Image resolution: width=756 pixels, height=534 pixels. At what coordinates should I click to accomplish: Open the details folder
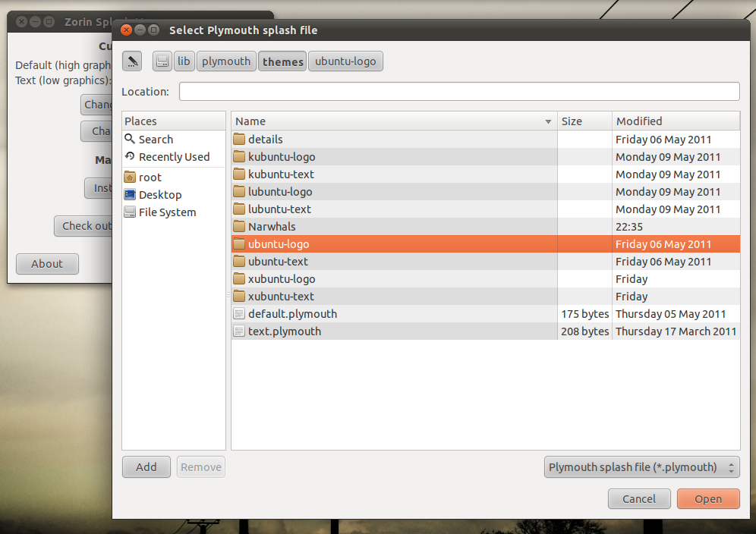[x=260, y=139]
